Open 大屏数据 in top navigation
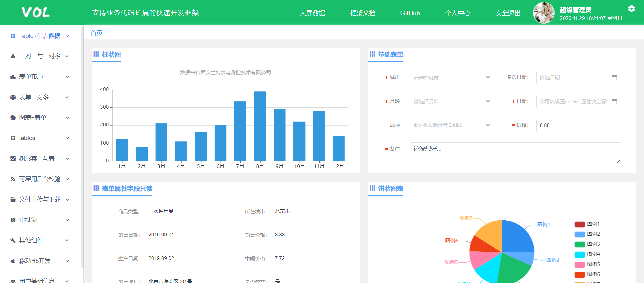Screen dimensions: 644x283 pyautogui.click(x=312, y=13)
